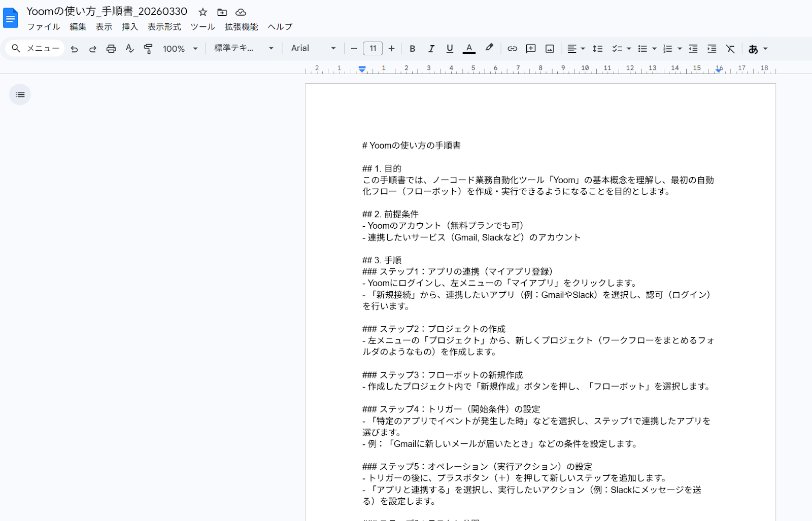Insert a link
The image size is (812, 521).
pos(512,49)
